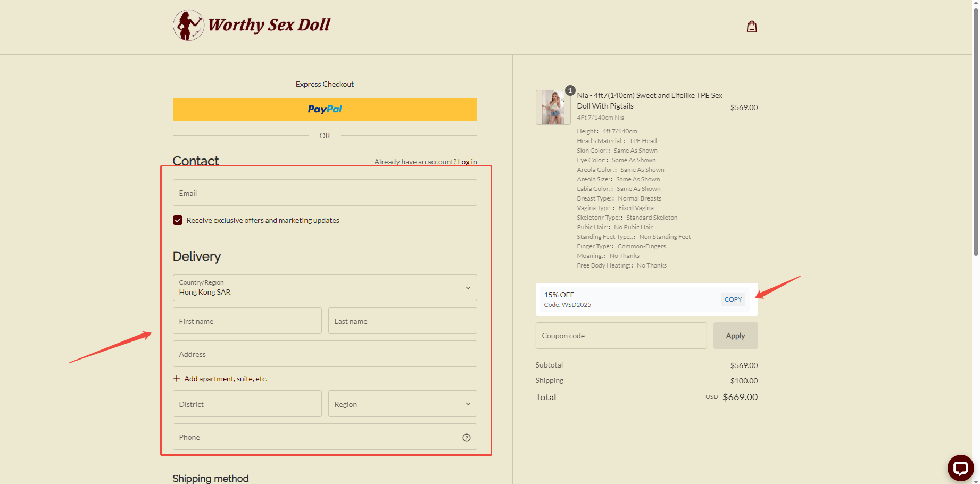
Task: Focus the District input field
Action: pos(247,404)
